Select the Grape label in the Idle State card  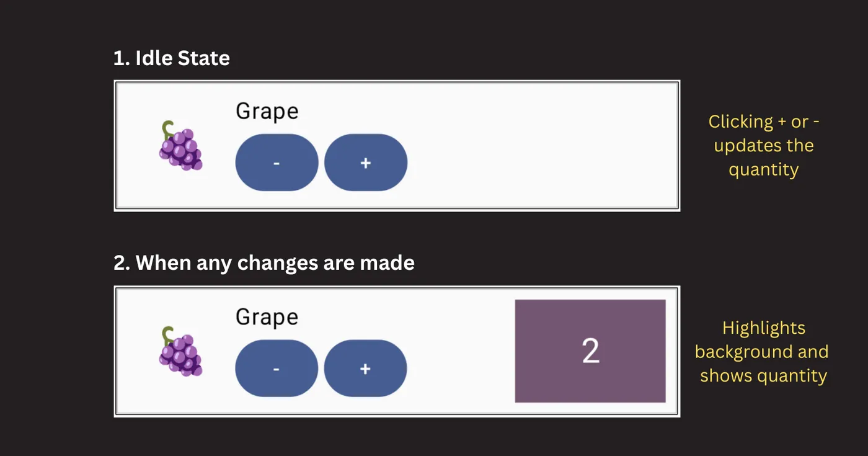click(267, 112)
